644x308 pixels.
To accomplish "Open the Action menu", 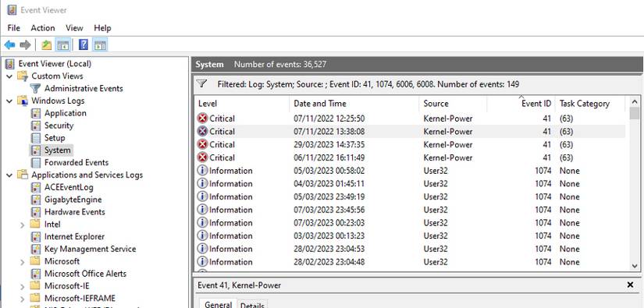I will click(43, 28).
